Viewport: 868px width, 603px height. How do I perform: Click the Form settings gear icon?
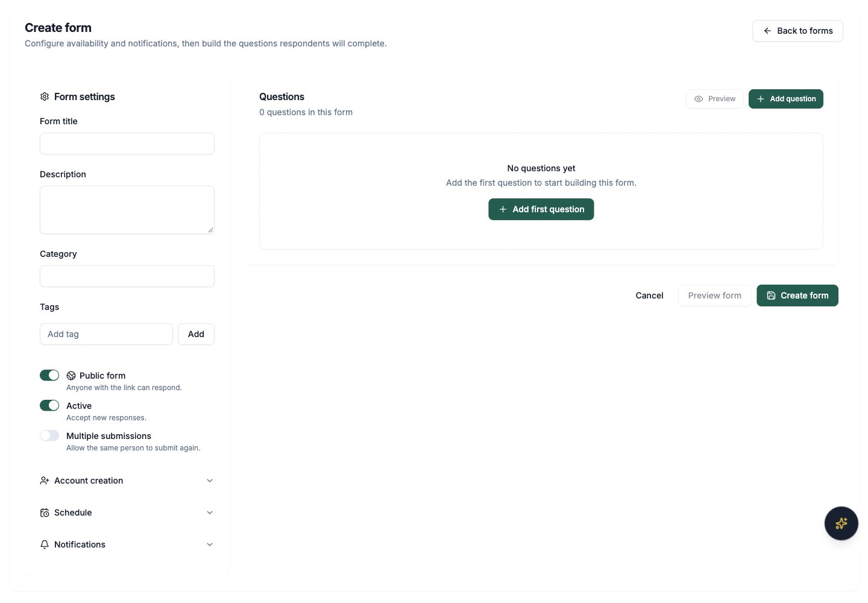pyautogui.click(x=45, y=96)
